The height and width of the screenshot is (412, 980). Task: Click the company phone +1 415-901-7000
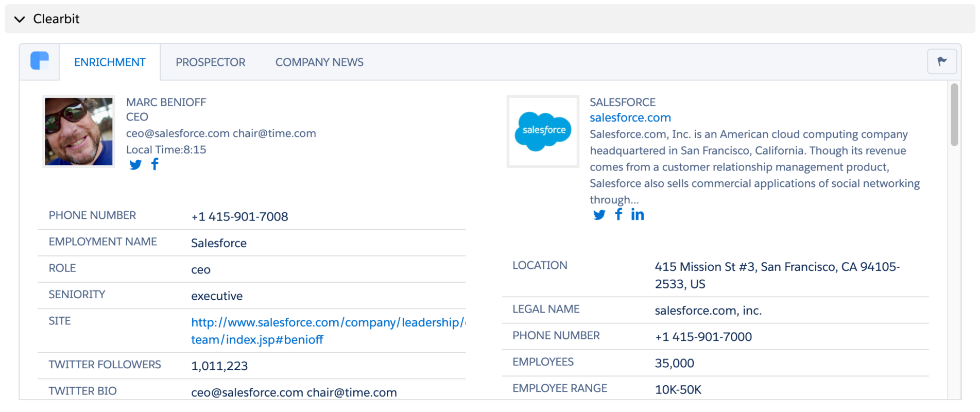click(703, 337)
